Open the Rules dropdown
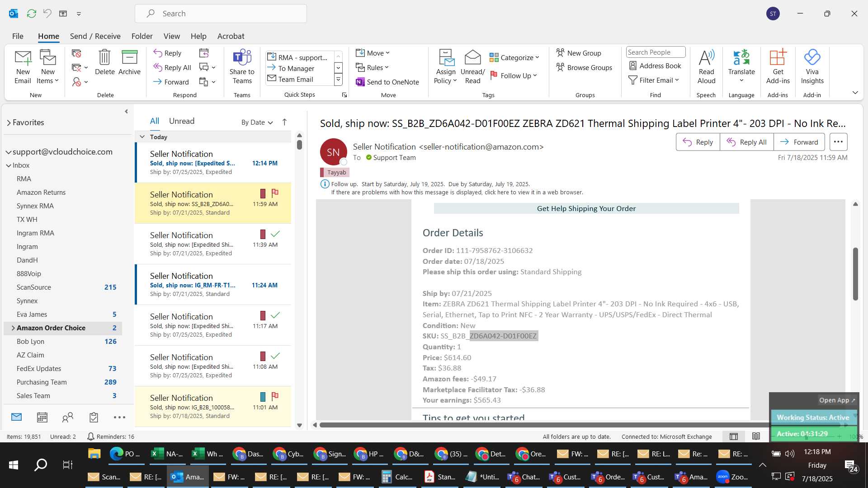Screen dimensions: 868x488 tap(372, 67)
